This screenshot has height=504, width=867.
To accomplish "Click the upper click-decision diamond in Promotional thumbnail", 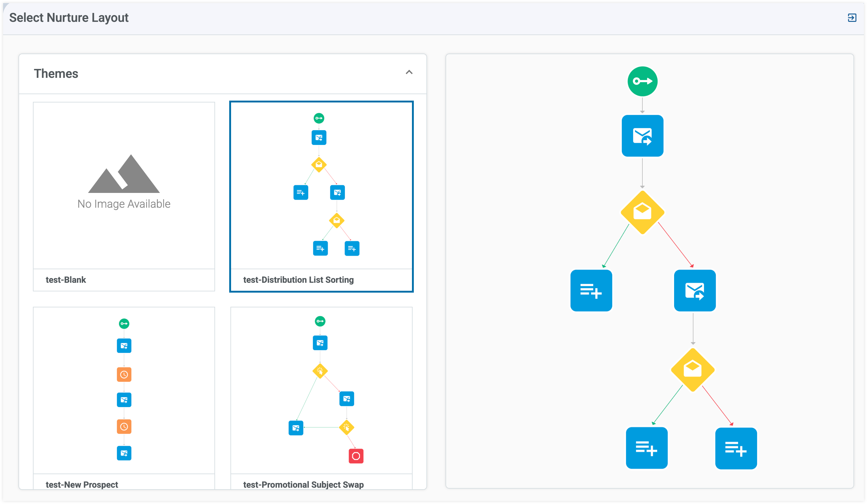I will pyautogui.click(x=320, y=371).
